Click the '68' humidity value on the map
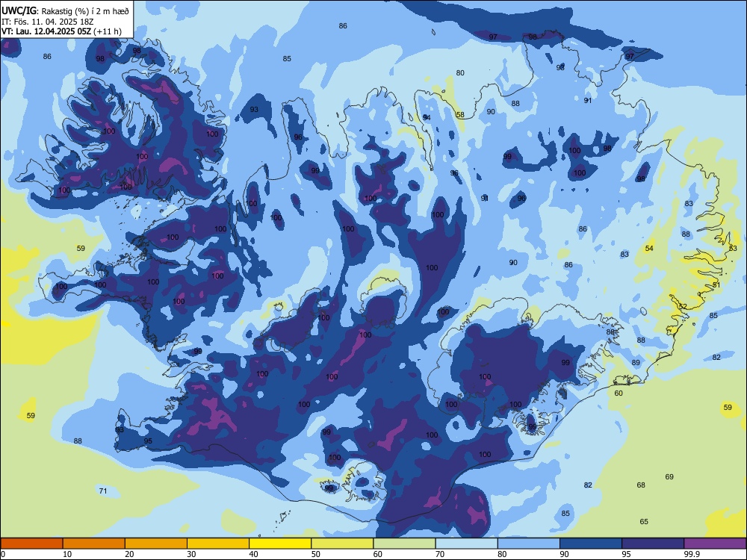Screen dimensions: 747x560 [641, 485]
